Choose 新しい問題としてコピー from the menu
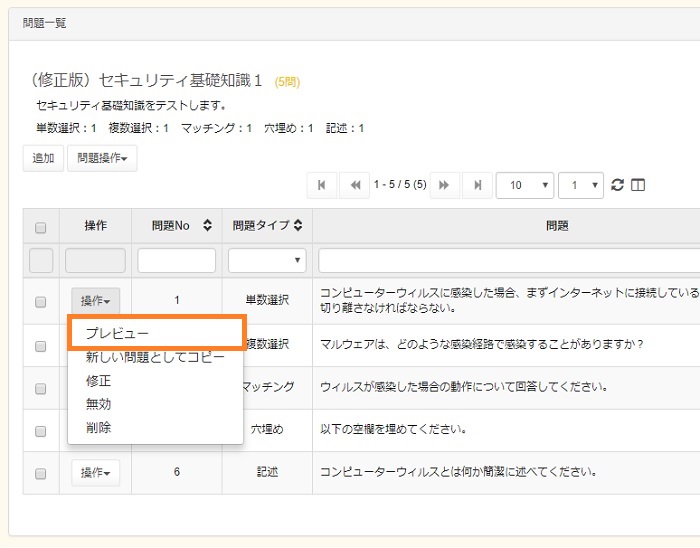The image size is (700, 548). pos(155,357)
